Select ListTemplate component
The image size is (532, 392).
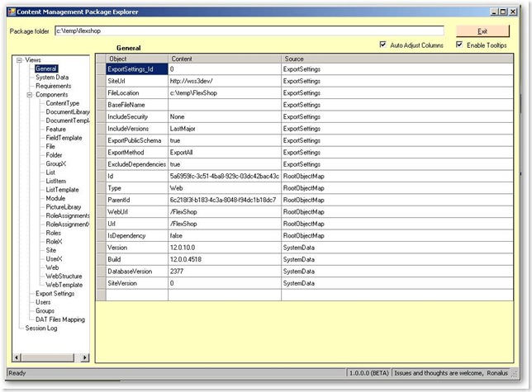(x=63, y=190)
